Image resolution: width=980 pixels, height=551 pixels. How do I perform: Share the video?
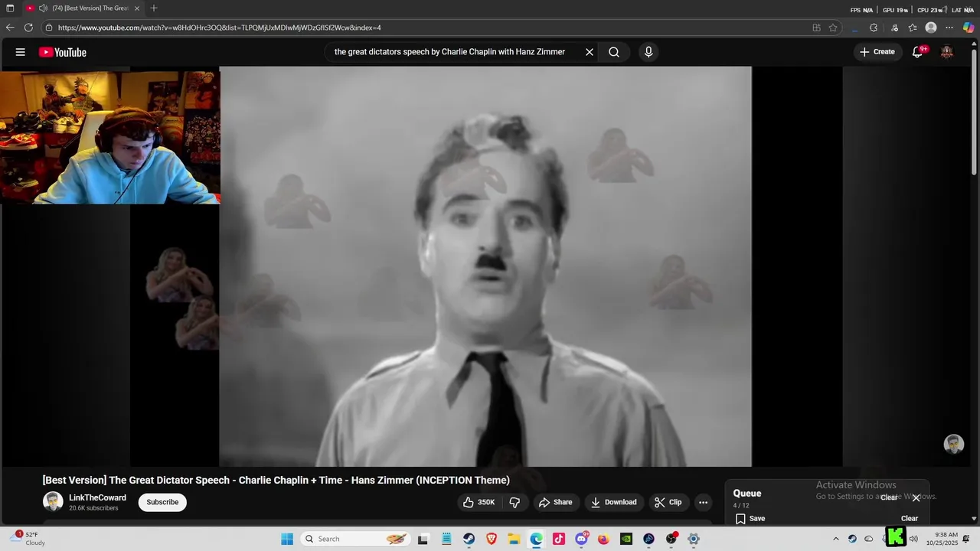pos(556,502)
